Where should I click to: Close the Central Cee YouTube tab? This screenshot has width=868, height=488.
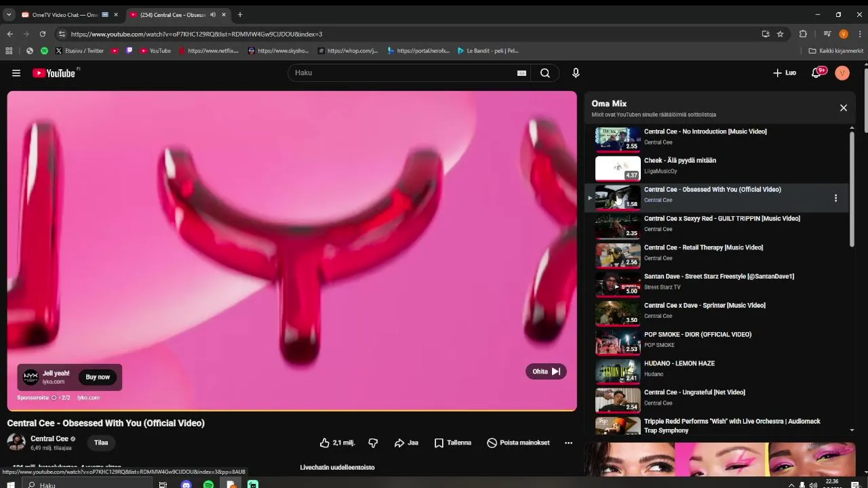coord(224,15)
